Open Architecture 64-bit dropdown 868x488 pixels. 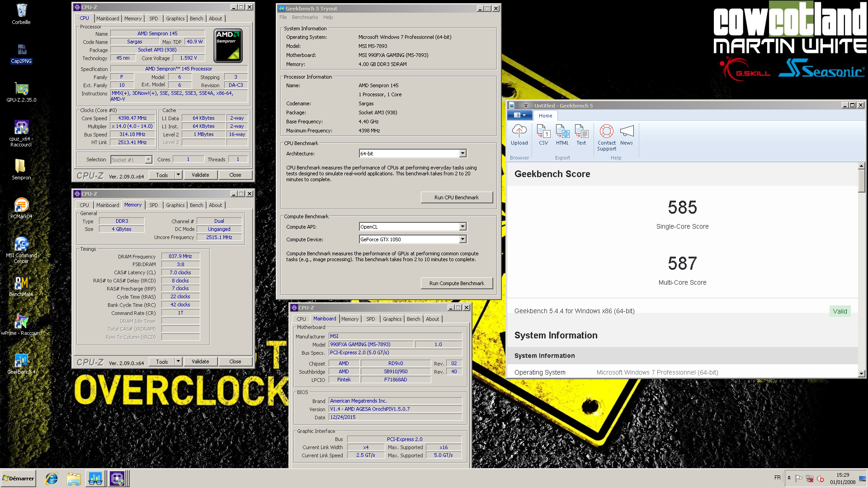click(x=462, y=154)
